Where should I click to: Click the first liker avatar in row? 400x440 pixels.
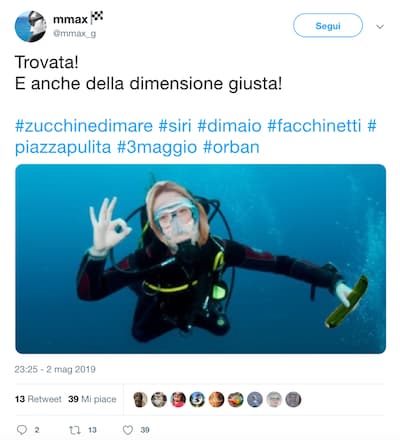pos(140,399)
